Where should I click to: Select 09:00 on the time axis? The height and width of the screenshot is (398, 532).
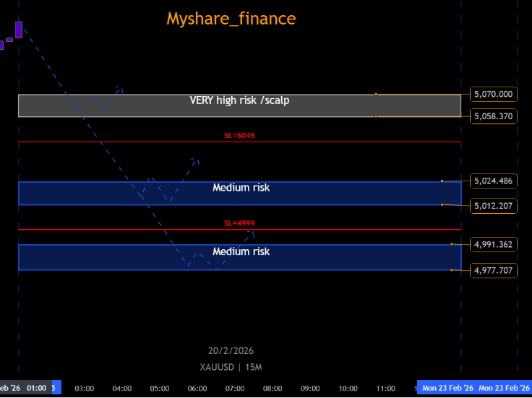click(x=310, y=388)
